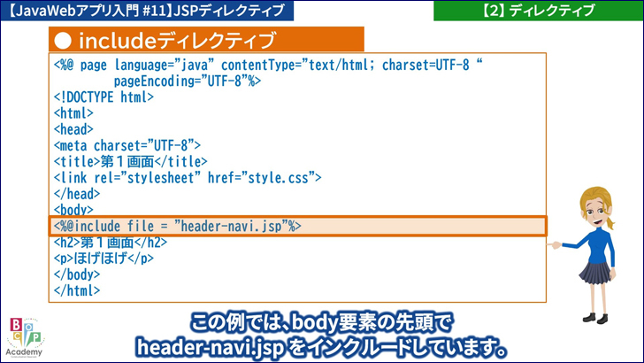The width and height of the screenshot is (644, 363).
Task: Click the white bullet circle before includeディレクティブ
Action: [x=62, y=41]
